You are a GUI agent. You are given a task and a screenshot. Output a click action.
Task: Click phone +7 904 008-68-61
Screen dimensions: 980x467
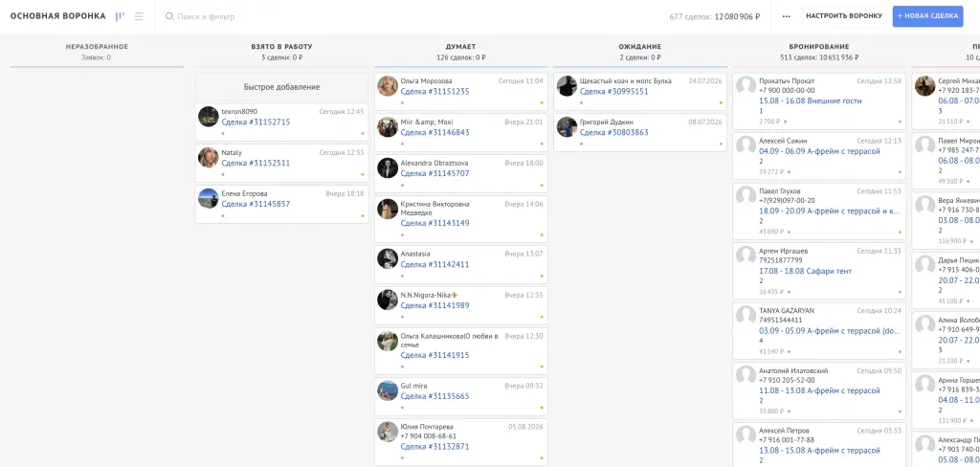429,436
